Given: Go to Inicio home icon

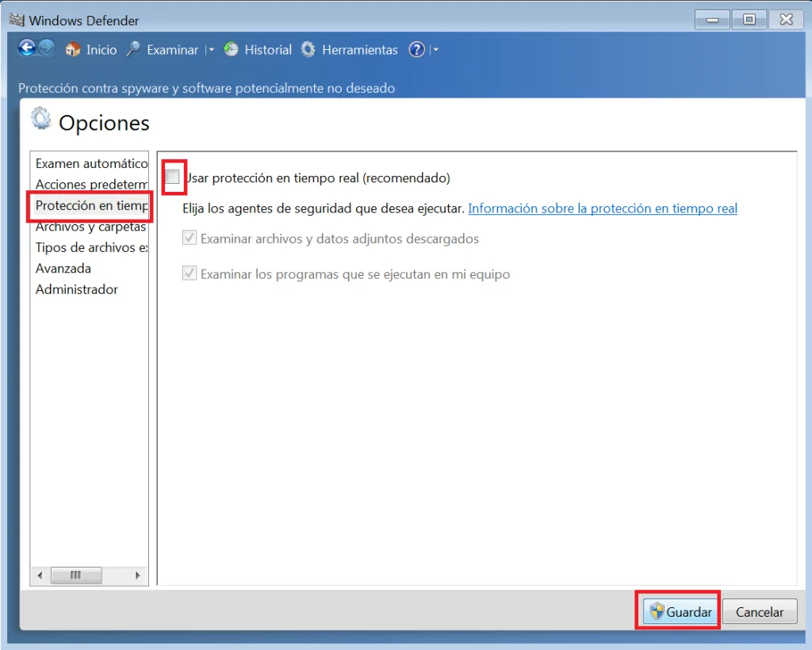Looking at the screenshot, I should pos(73,49).
